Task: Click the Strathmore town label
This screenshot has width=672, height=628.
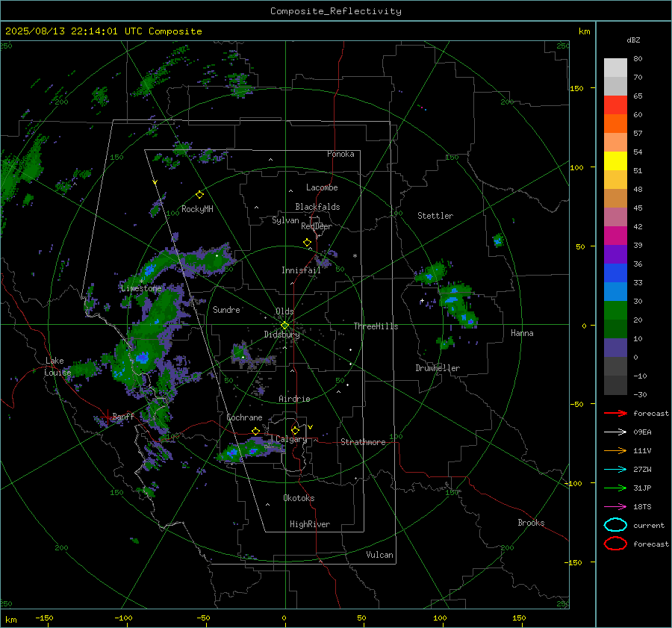Action: (x=363, y=442)
